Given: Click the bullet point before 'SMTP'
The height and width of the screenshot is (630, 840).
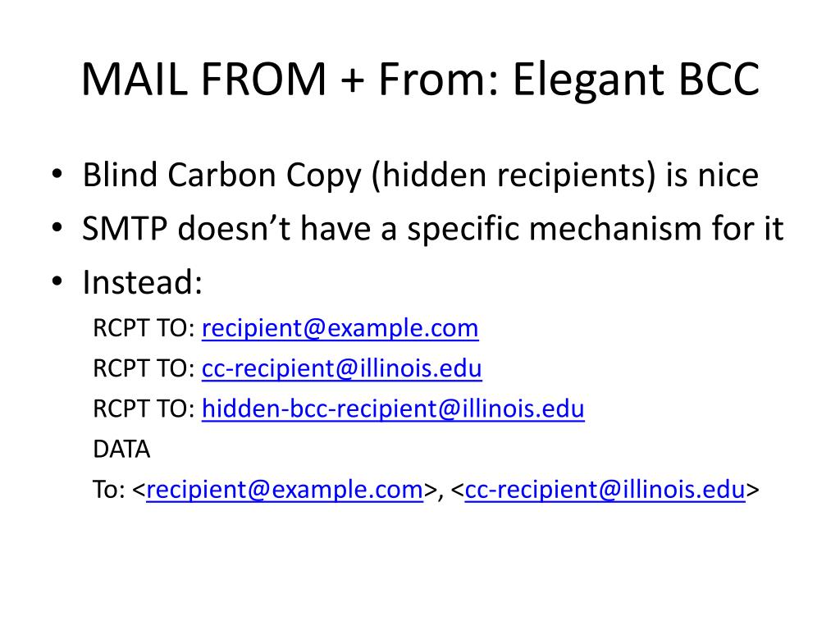Looking at the screenshot, I should pos(57,228).
